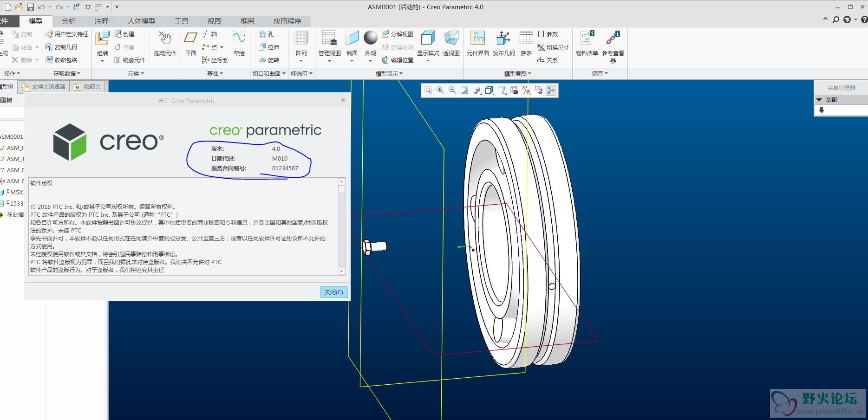Switch to the 分析 ribbon tab
Viewport: 868px width, 420px height.
coord(68,21)
